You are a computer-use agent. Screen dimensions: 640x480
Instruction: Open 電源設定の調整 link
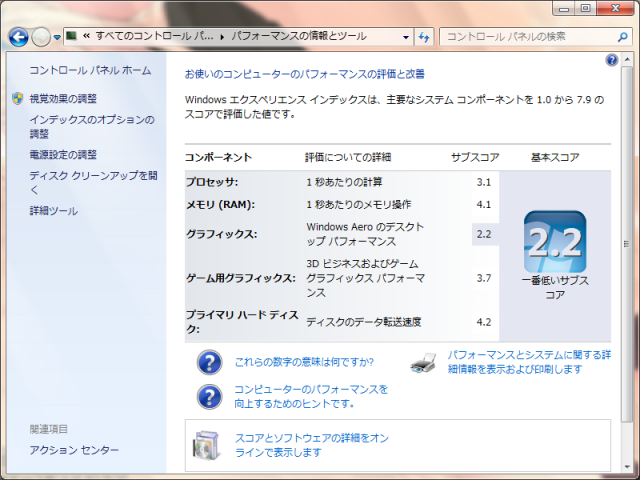pyautogui.click(x=63, y=155)
